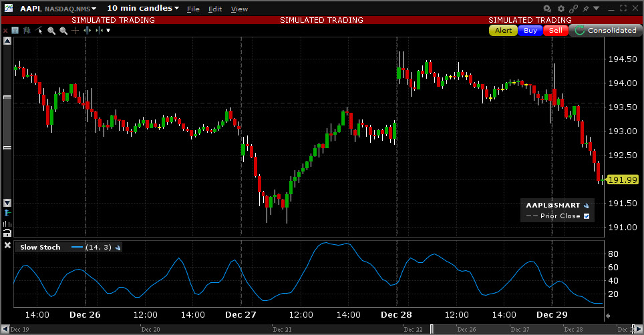Expand the toolbar overflow arrow
644x335 pixels.
pos(108,30)
